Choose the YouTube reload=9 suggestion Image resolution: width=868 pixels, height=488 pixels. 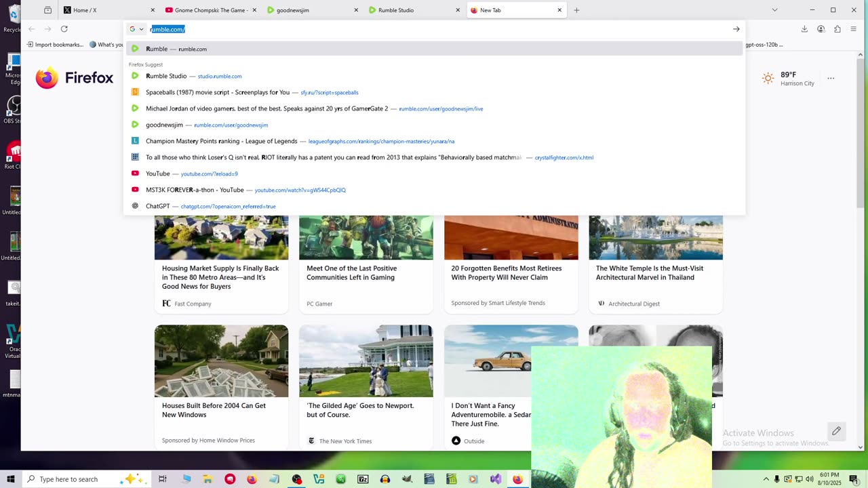pyautogui.click(x=434, y=174)
